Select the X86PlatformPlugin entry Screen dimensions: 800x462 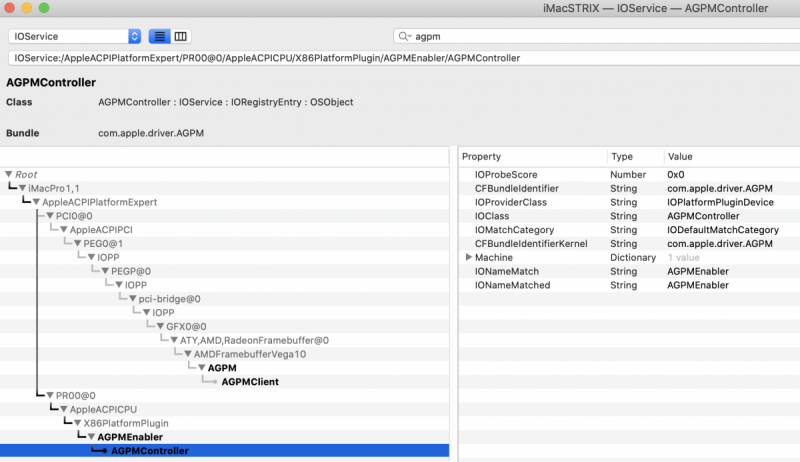(x=126, y=423)
